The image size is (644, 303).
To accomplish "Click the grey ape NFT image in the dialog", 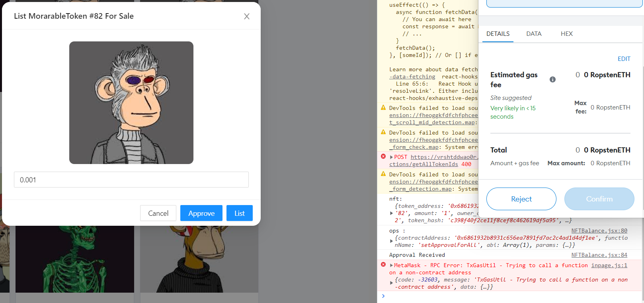I will (131, 103).
